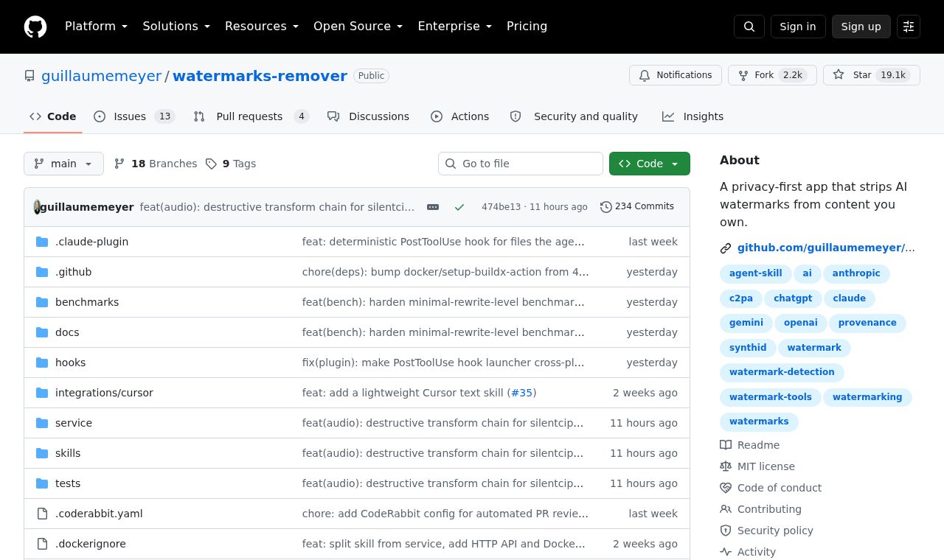The width and height of the screenshot is (944, 560).
Task: Click the Sign up button
Action: click(861, 27)
